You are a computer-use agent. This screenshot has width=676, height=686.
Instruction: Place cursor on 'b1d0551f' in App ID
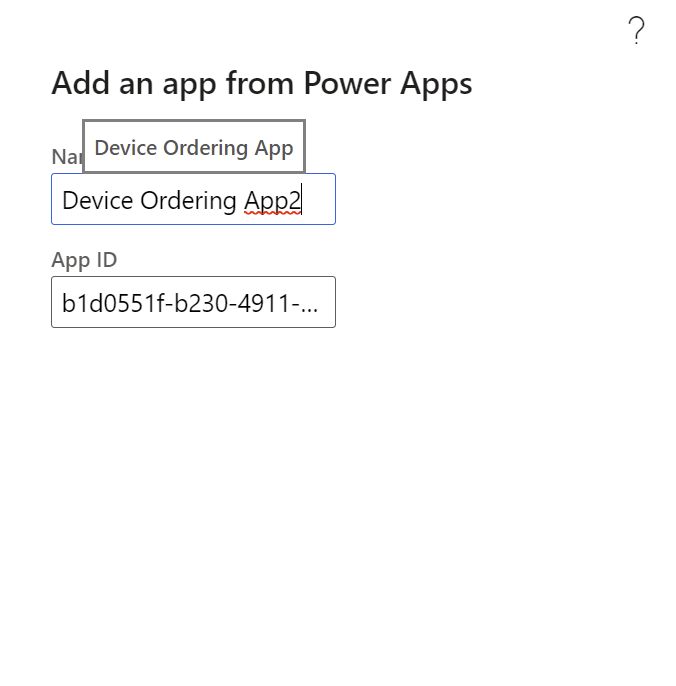113,303
